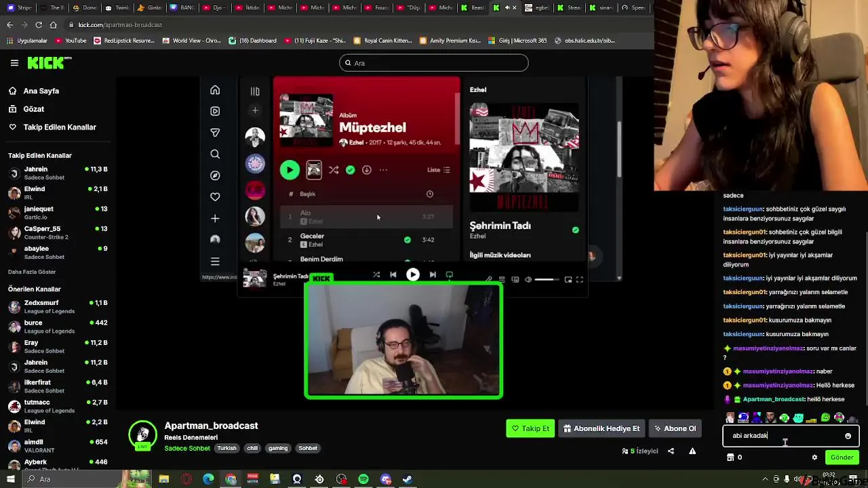Select the gaming stream tag
The height and width of the screenshot is (488, 868).
point(278,448)
